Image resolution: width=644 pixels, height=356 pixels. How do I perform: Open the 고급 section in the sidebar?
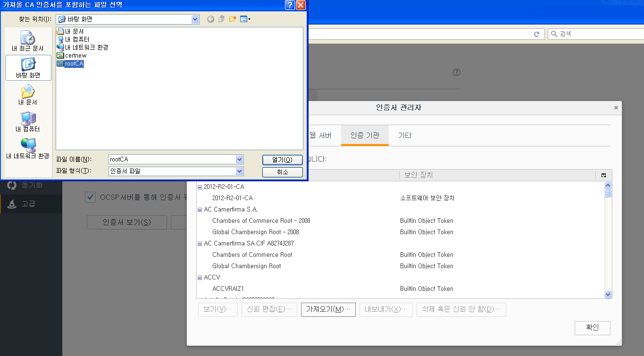pos(31,204)
